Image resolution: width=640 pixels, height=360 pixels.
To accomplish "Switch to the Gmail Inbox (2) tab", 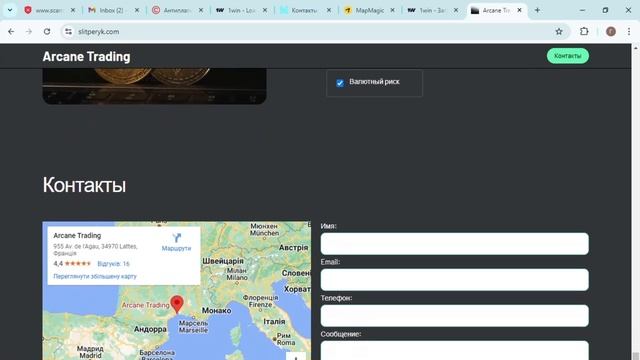I will 114,10.
